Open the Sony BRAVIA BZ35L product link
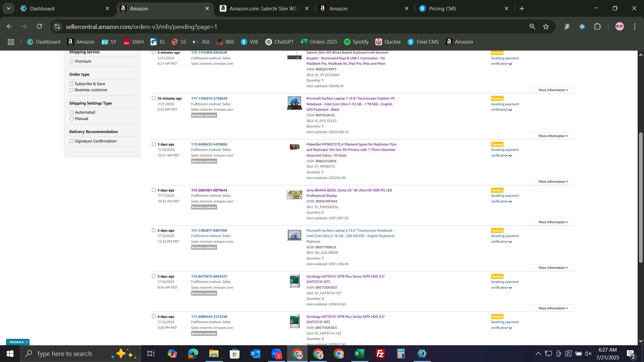Image resolution: width=644 pixels, height=362 pixels. coord(349,193)
